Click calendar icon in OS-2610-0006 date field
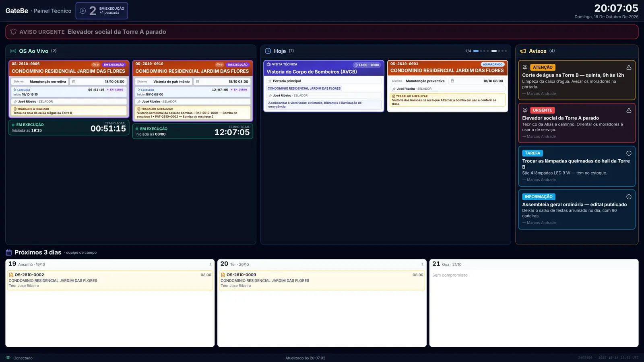The image size is (644, 362). tap(74, 82)
